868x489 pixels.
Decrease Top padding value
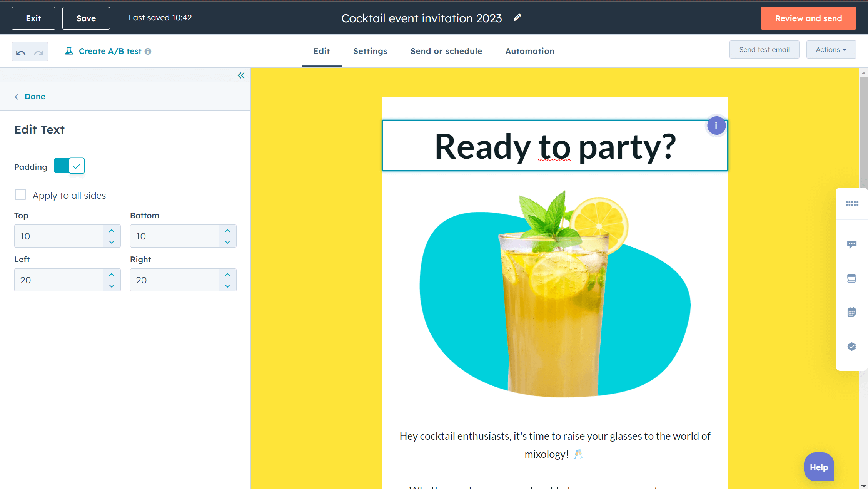(112, 242)
